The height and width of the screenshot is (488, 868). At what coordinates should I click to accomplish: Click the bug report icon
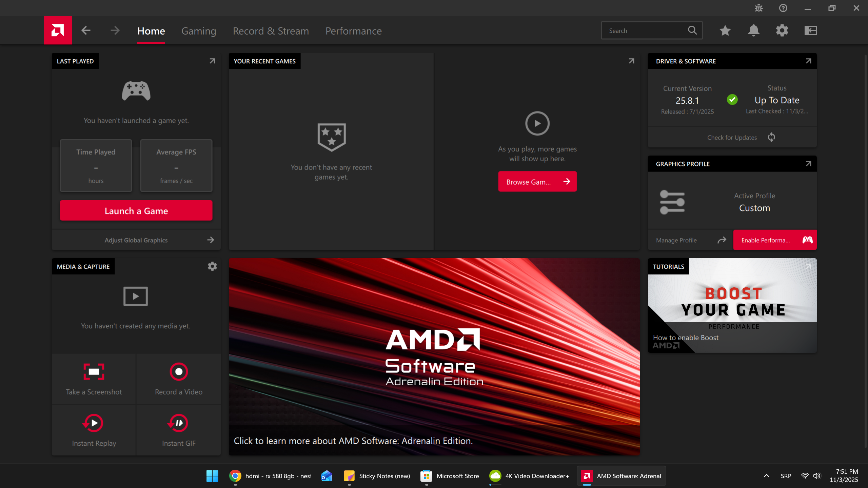coord(758,8)
